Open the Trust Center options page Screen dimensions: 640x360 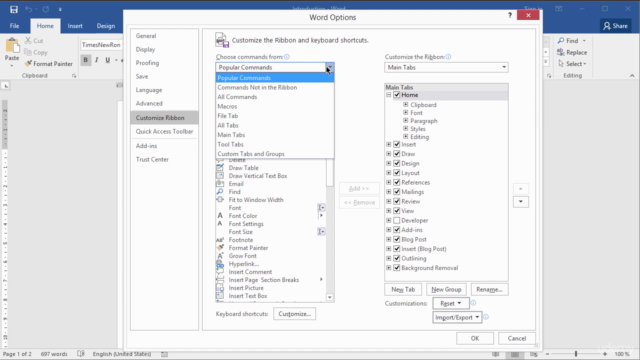click(164, 159)
